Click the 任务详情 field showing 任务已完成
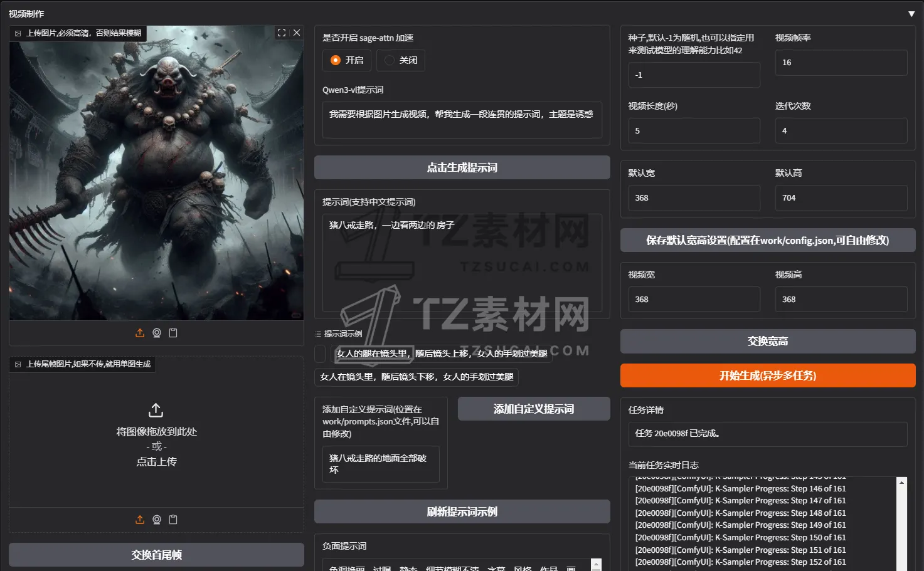The height and width of the screenshot is (571, 924). click(x=768, y=434)
